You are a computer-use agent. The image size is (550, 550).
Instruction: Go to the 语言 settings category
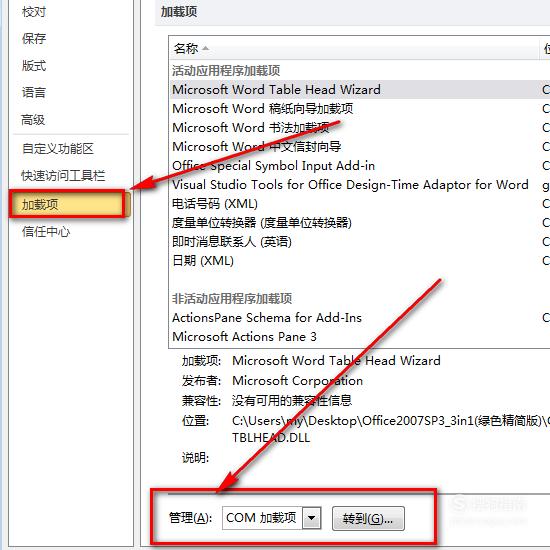[34, 93]
